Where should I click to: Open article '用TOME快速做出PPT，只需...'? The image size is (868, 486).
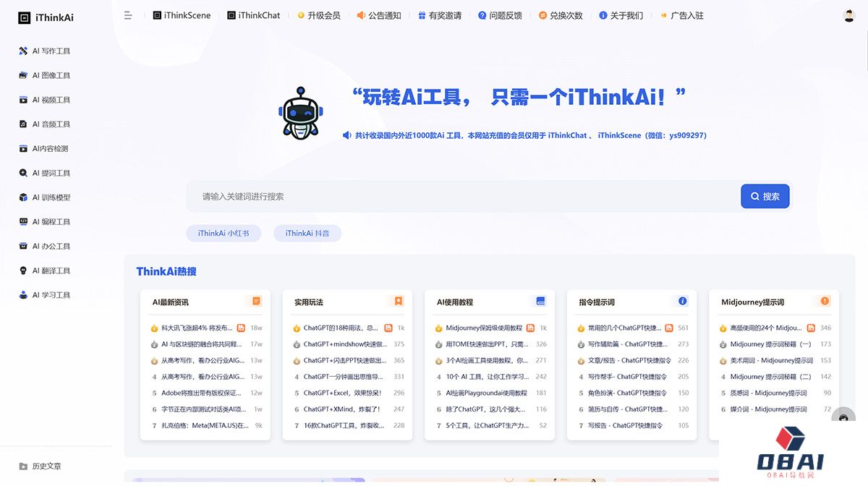(x=488, y=344)
